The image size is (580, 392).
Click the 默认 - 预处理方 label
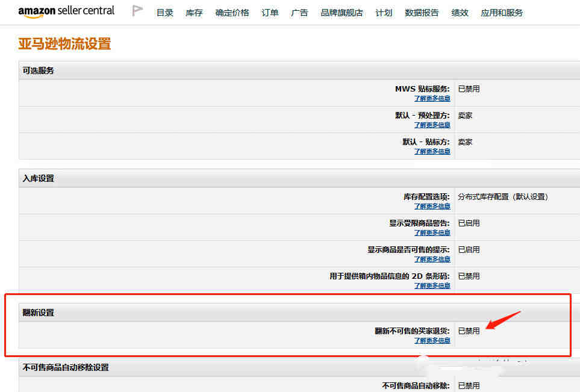click(422, 116)
